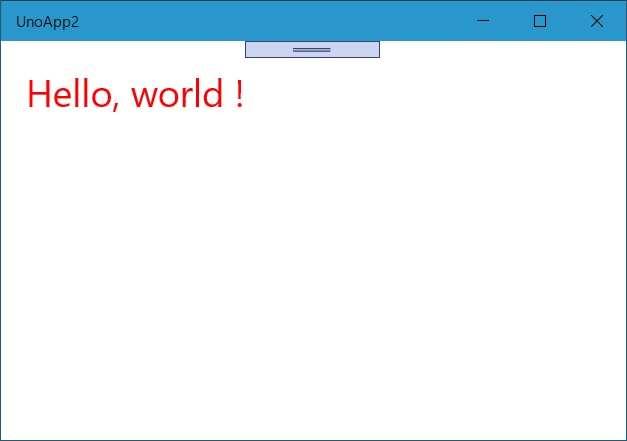The height and width of the screenshot is (441, 627).
Task: Minimize the UnoApp2 window
Action: [483, 21]
